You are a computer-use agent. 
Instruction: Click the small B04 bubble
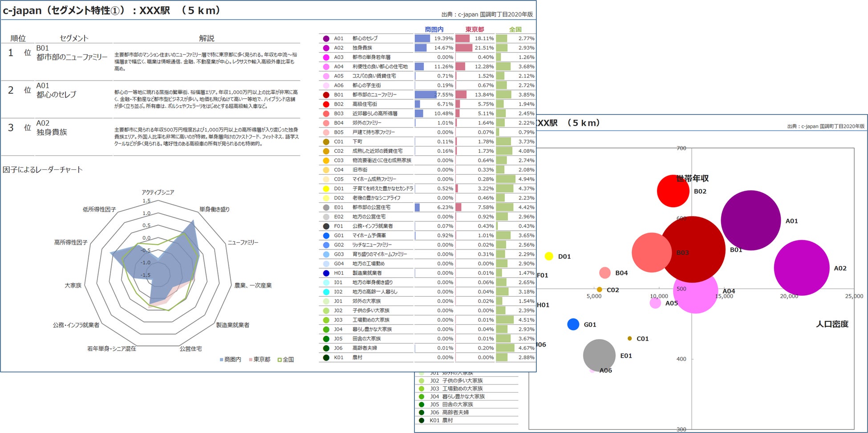click(605, 273)
